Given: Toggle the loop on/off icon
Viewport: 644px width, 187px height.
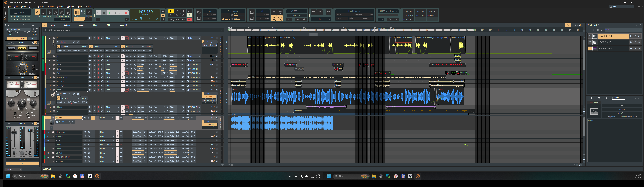Looking at the screenshot, I should 199,12.
